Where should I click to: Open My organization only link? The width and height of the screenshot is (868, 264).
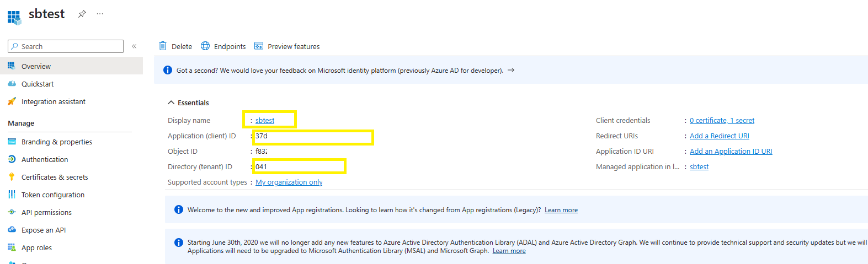coord(289,182)
